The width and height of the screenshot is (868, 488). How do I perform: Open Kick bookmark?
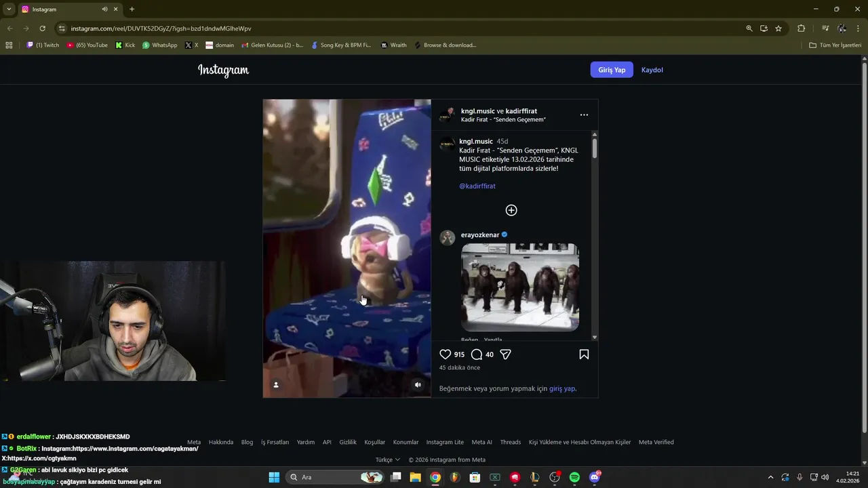[125, 45]
